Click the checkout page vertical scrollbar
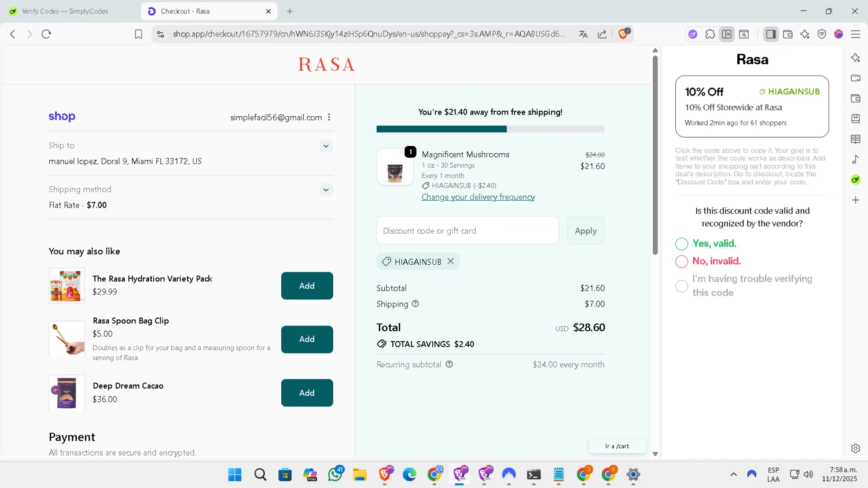868x488 pixels. pos(655,156)
